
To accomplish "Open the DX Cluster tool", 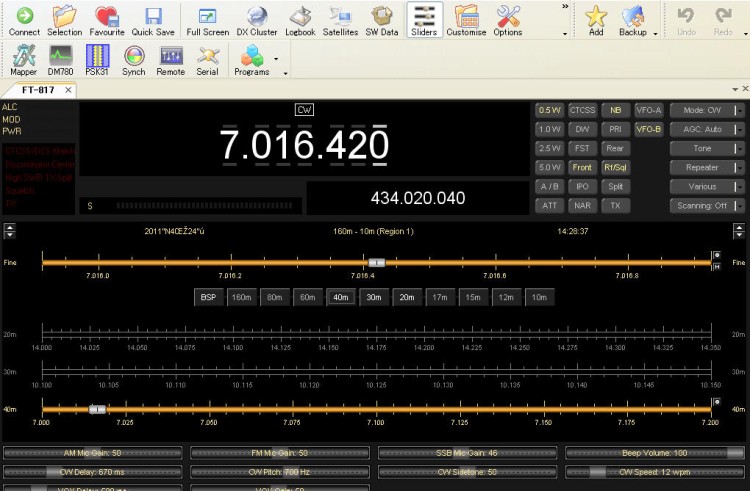I will (257, 20).
